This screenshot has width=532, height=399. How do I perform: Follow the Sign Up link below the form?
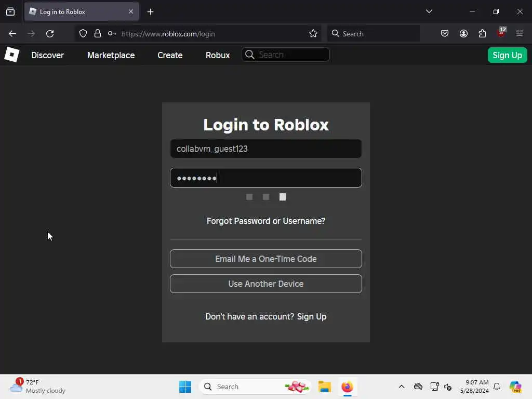[312, 316]
